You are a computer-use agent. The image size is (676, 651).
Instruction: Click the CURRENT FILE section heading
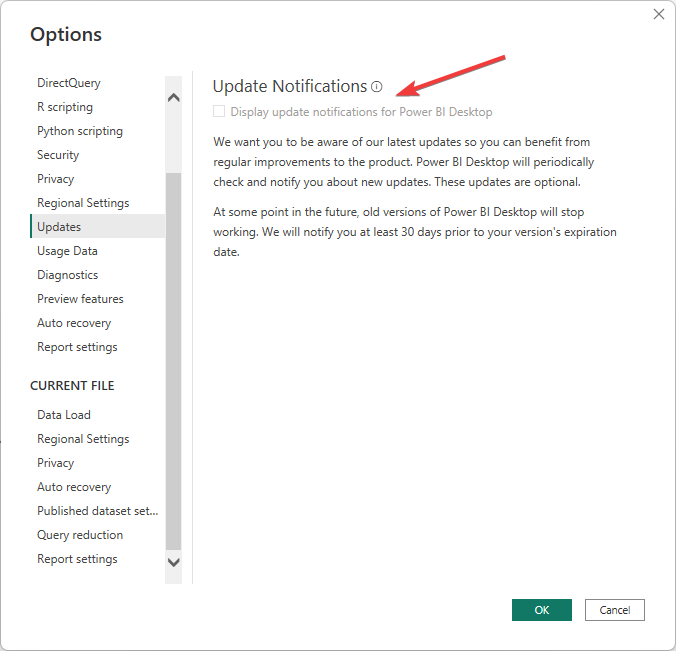[x=72, y=386]
